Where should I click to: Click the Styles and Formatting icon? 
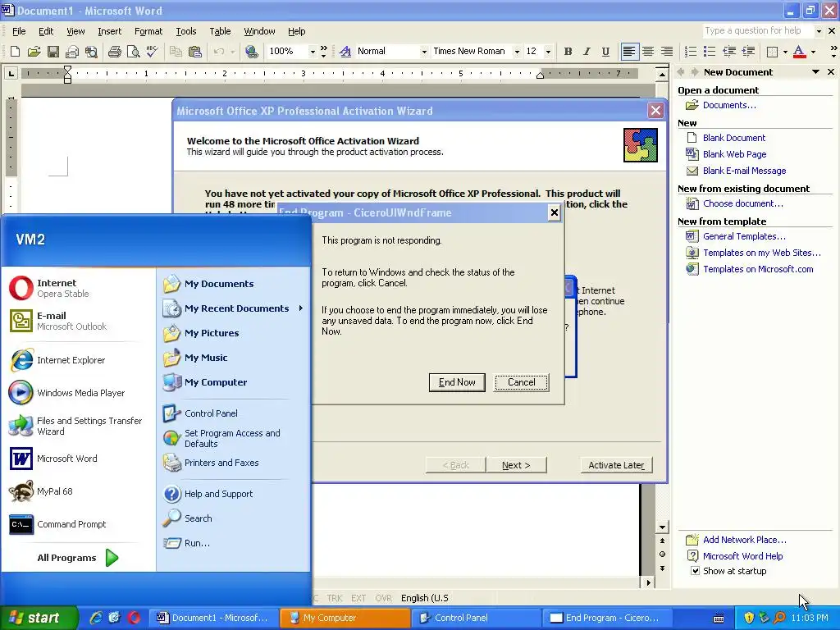pyautogui.click(x=345, y=52)
